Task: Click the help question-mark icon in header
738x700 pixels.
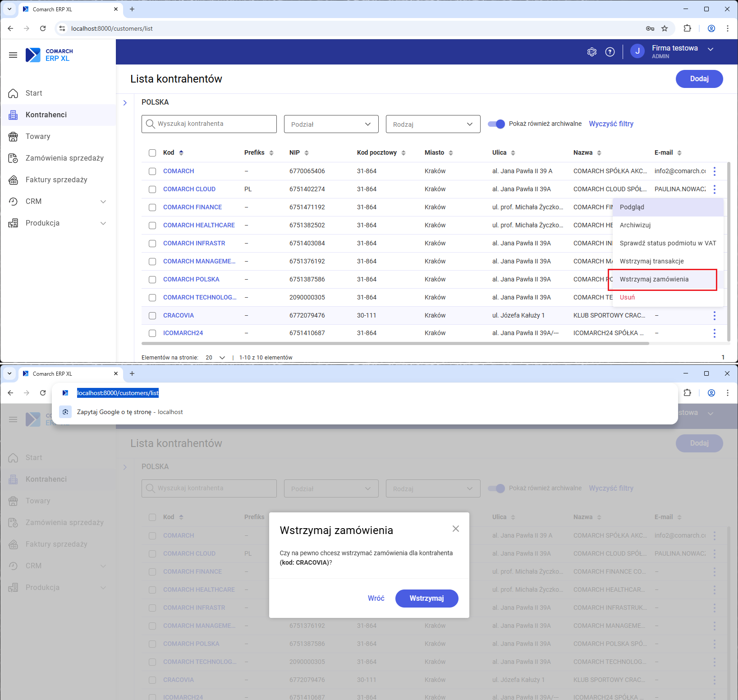Action: pyautogui.click(x=610, y=52)
